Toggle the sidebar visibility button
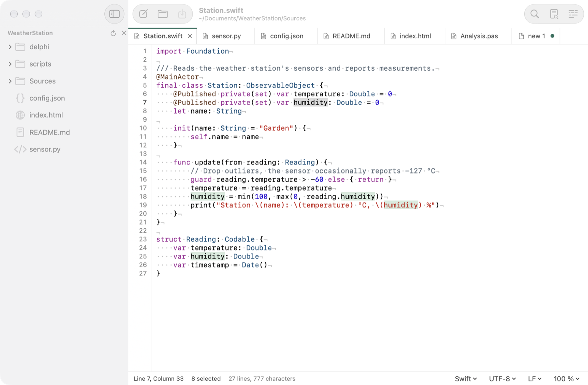588x385 pixels. pyautogui.click(x=114, y=14)
